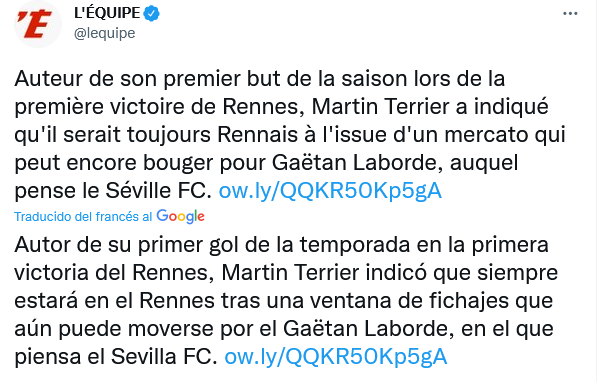Open the ow.ly link in Spanish translation

pyautogui.click(x=336, y=356)
